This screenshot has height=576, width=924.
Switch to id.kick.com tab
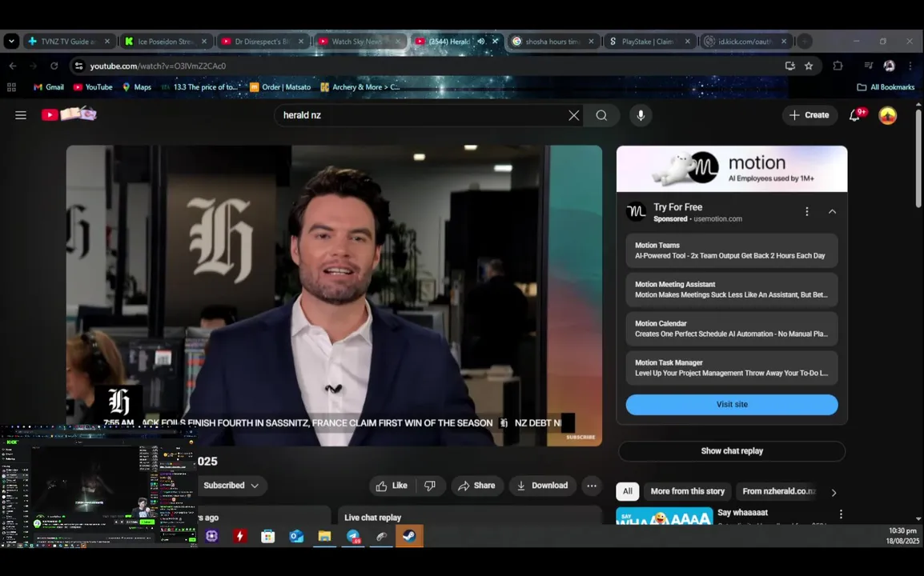(x=745, y=42)
